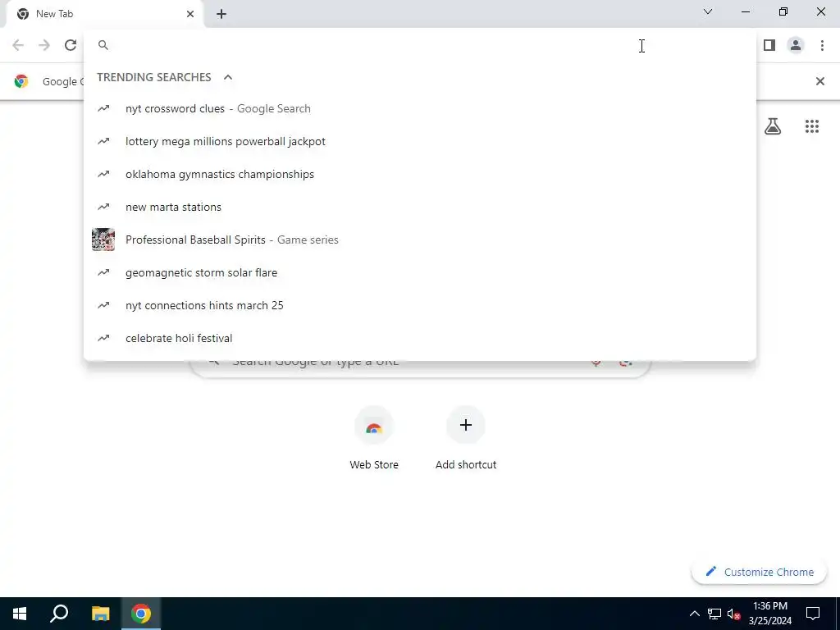The image size is (840, 630).
Task: Select 'new marta stations' suggestion
Action: tap(420, 207)
